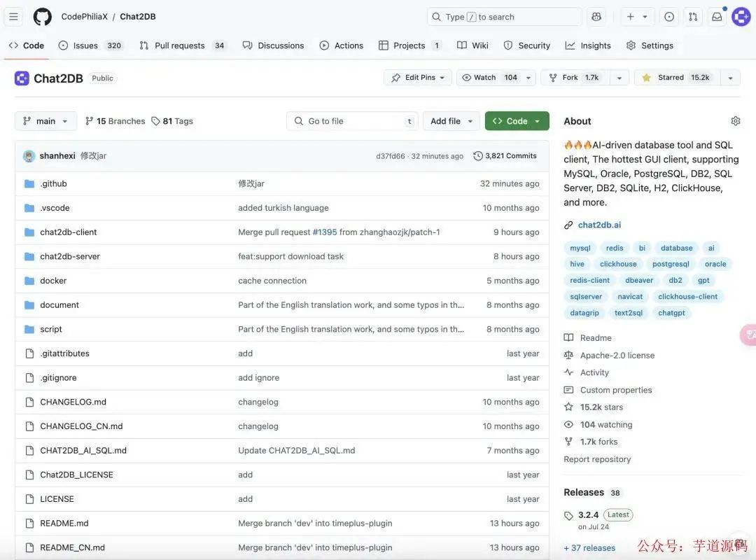The image size is (756, 560).
Task: View the 3,821 Commits history
Action: pyautogui.click(x=505, y=156)
